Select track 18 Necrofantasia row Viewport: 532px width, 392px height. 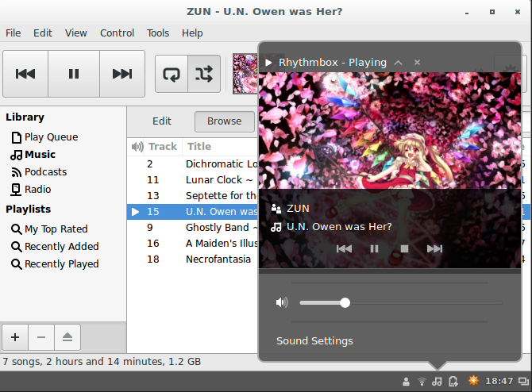tap(193, 259)
